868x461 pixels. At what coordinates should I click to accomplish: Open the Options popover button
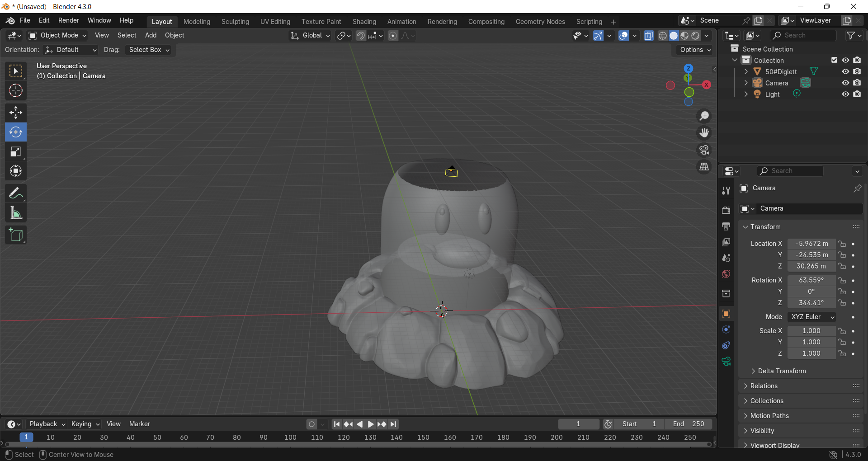point(695,50)
